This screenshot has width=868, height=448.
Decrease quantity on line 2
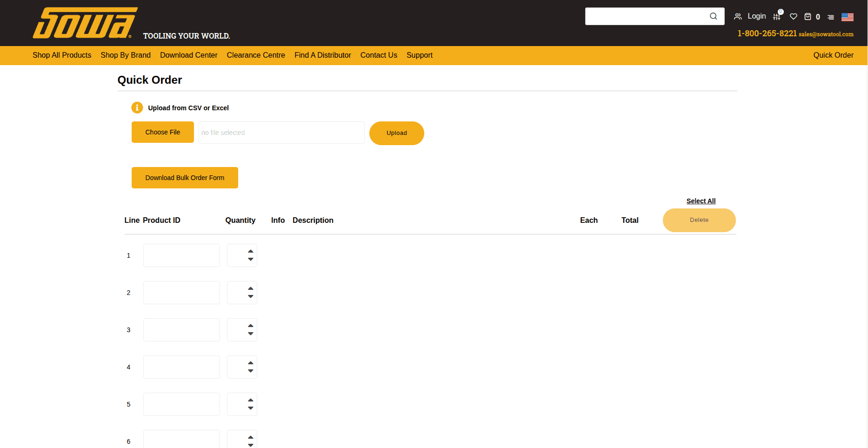(x=251, y=296)
